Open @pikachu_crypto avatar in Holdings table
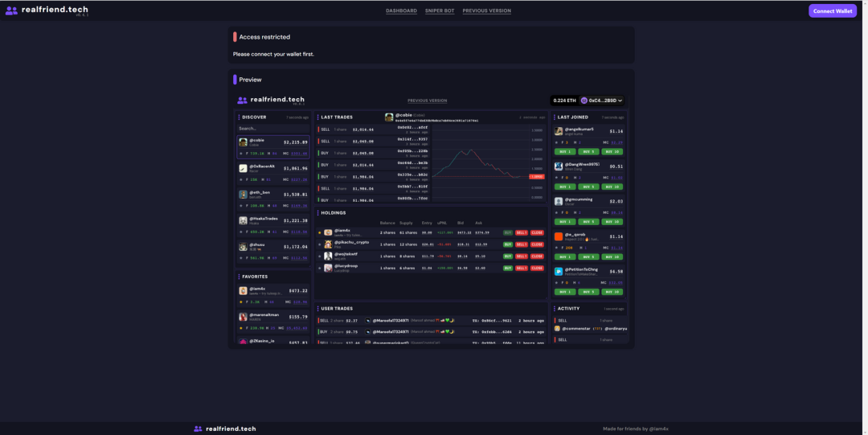 pos(328,244)
